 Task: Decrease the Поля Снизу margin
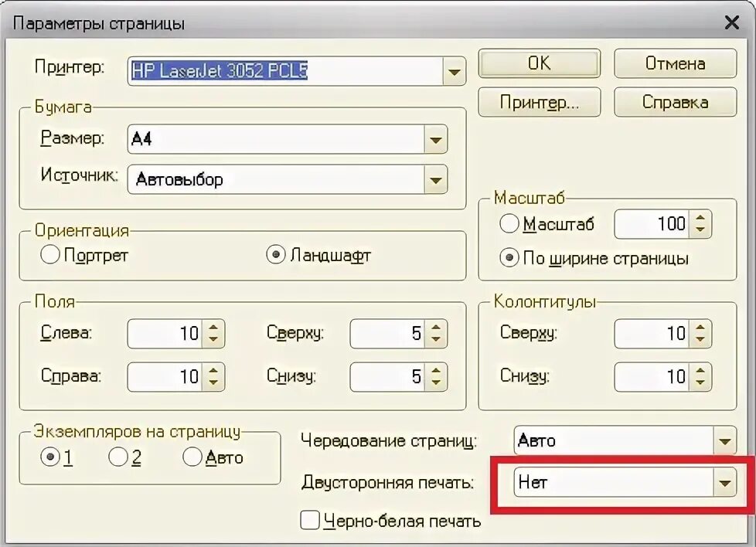436,383
